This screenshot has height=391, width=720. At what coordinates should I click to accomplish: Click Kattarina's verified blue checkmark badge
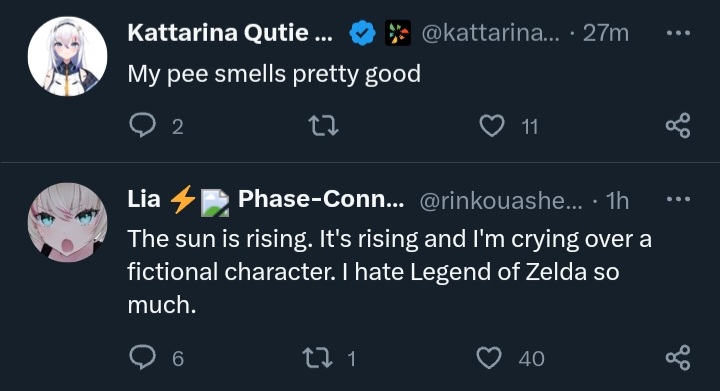pyautogui.click(x=362, y=33)
